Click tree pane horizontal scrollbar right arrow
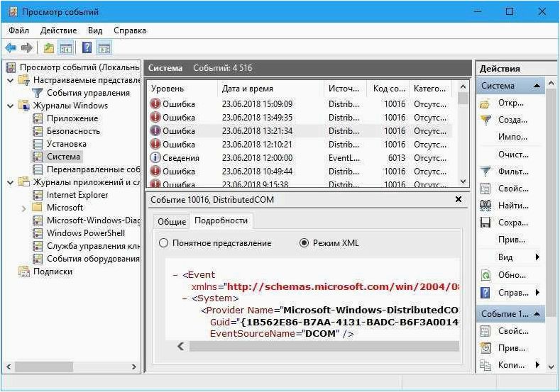The image size is (560, 392). [133, 366]
